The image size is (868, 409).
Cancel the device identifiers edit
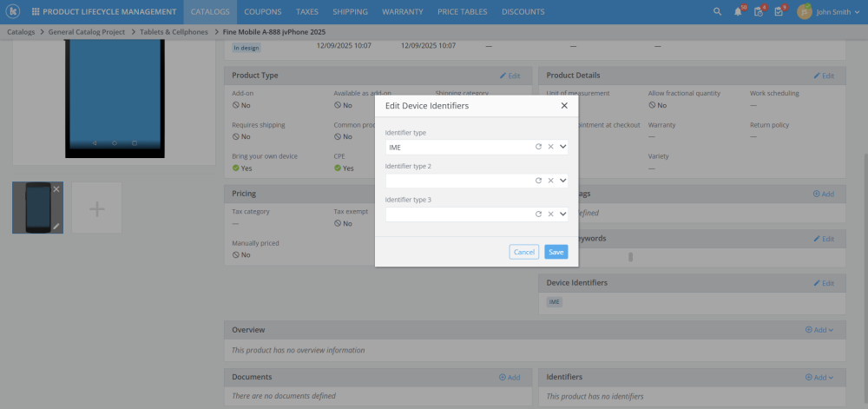[x=523, y=252]
